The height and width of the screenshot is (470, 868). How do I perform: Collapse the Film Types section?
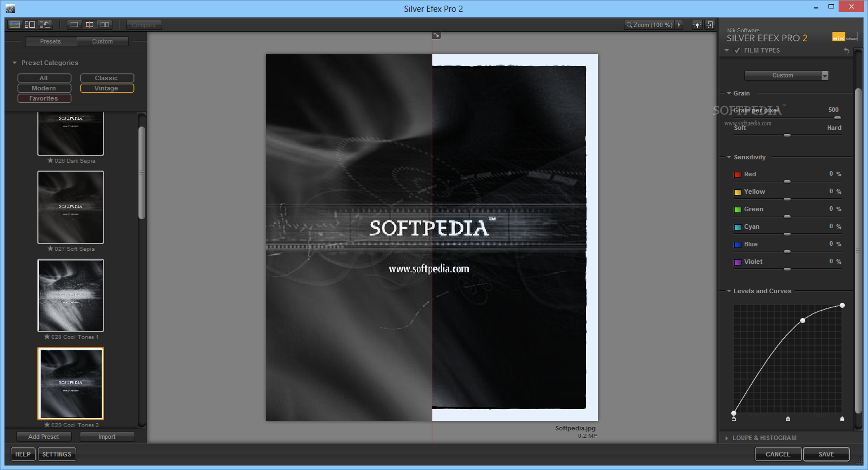727,50
